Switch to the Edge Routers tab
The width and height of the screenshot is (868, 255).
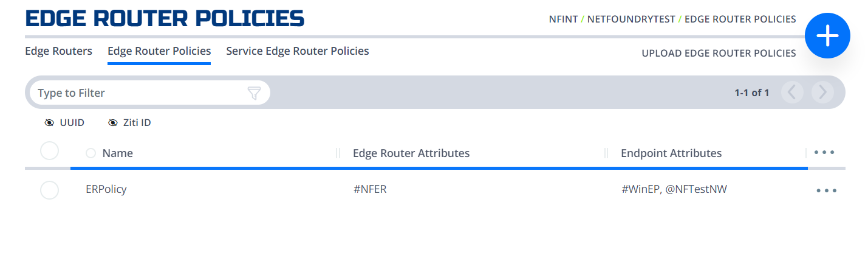(x=58, y=51)
